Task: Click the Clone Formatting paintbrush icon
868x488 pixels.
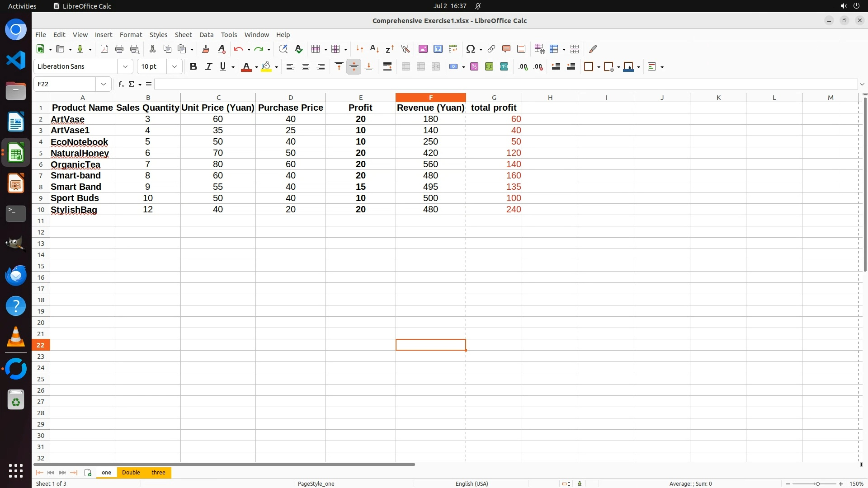Action: 206,49
